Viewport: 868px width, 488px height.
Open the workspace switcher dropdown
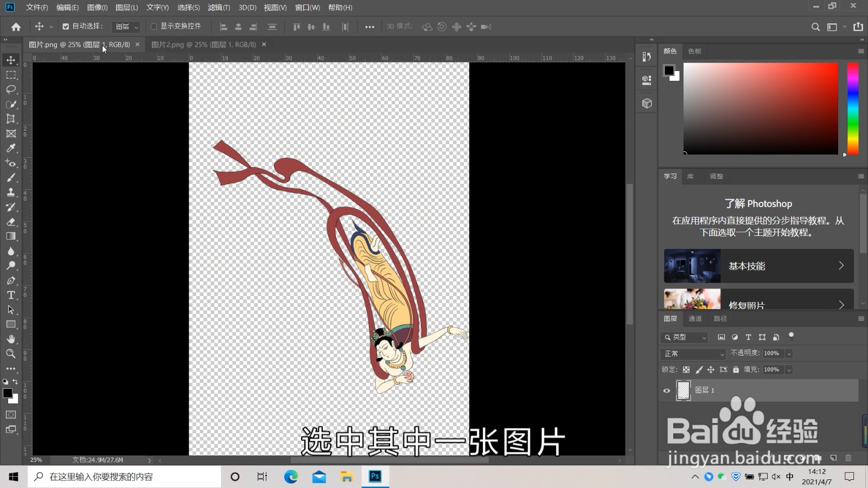pyautogui.click(x=836, y=27)
